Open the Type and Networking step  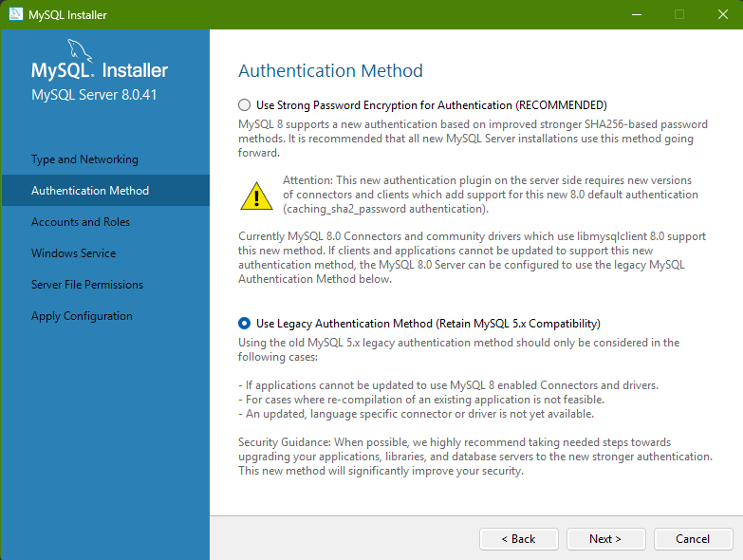(x=84, y=159)
